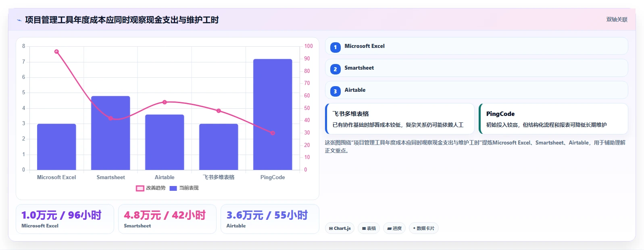
Task: Click the Microsoft Excel bar in the chart
Action: [56, 147]
